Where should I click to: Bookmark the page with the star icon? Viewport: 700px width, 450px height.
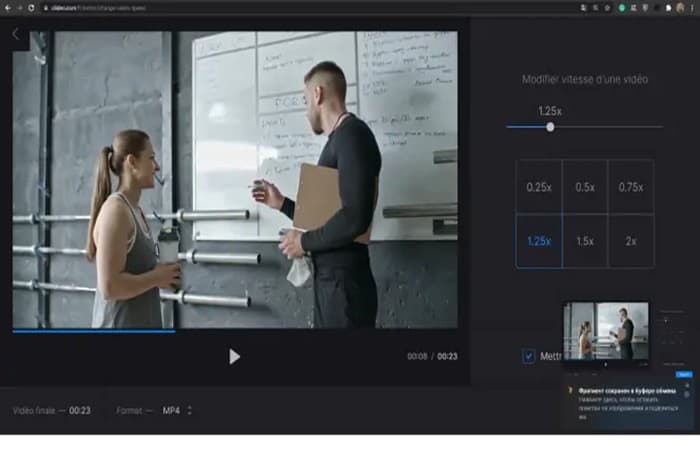pos(607,8)
